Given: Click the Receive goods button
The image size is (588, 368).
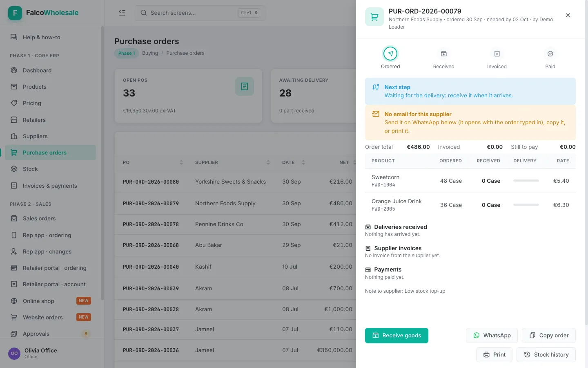Looking at the screenshot, I should point(396,335).
